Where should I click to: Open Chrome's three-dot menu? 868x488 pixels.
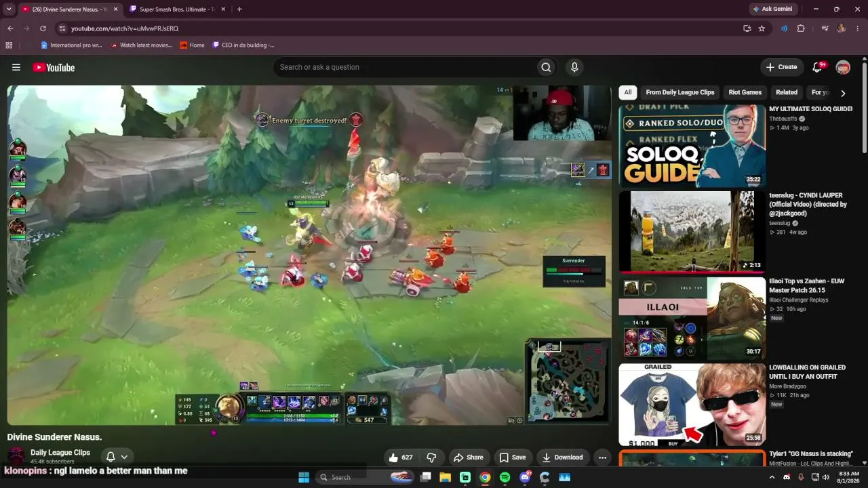pos(858,28)
